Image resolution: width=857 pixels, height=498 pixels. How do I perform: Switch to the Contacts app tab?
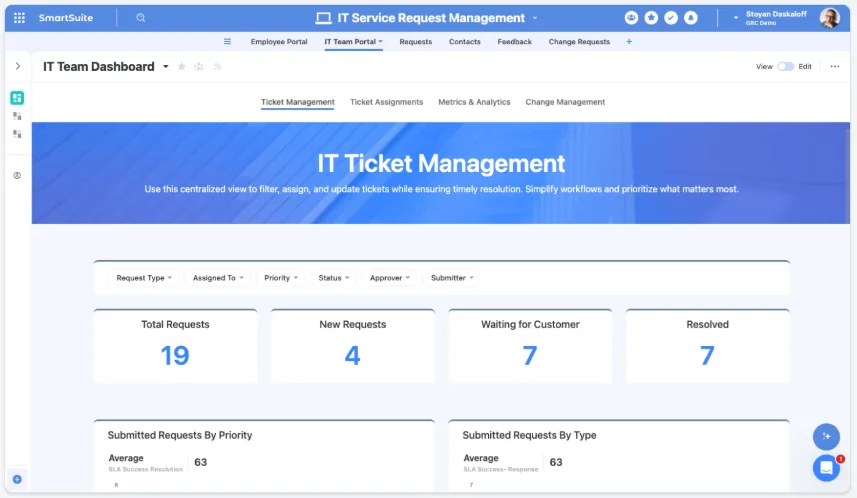tap(465, 42)
